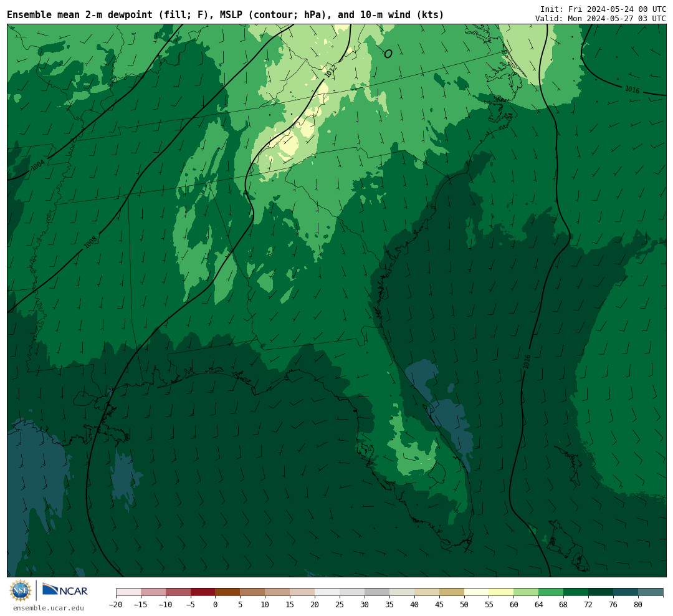Pick the pale tan 15 to 20 swatch
This screenshot has width=673, height=616.
[303, 592]
